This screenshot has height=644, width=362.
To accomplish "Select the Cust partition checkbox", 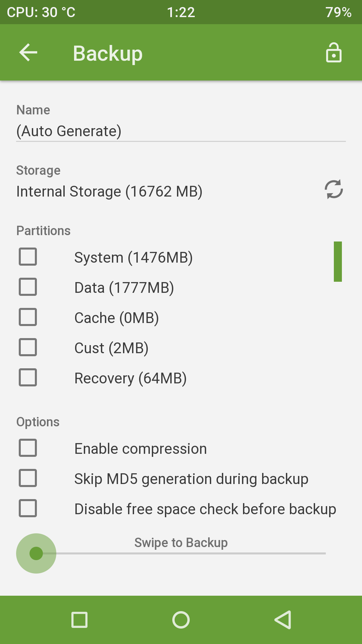I will pos(28,347).
